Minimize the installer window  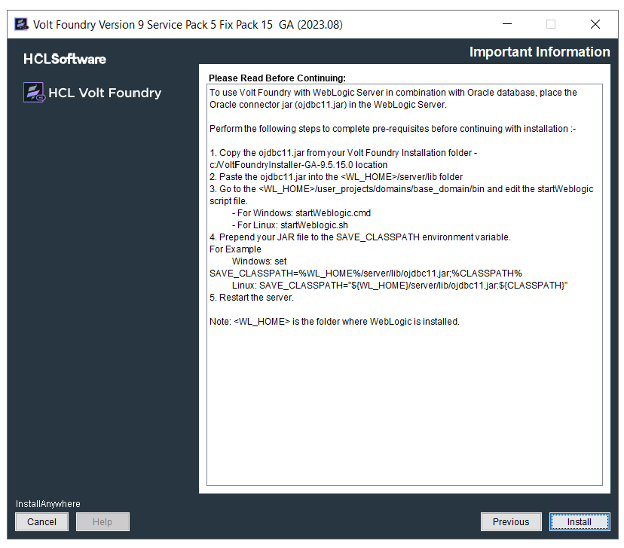pos(507,24)
